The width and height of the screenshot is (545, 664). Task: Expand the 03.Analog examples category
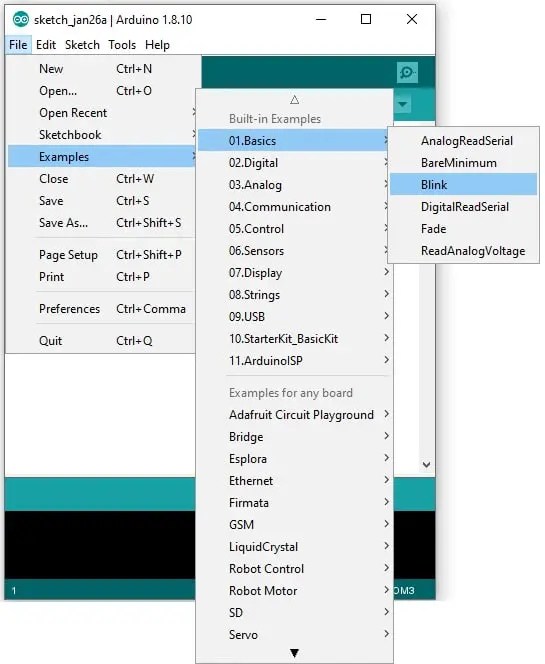(294, 185)
